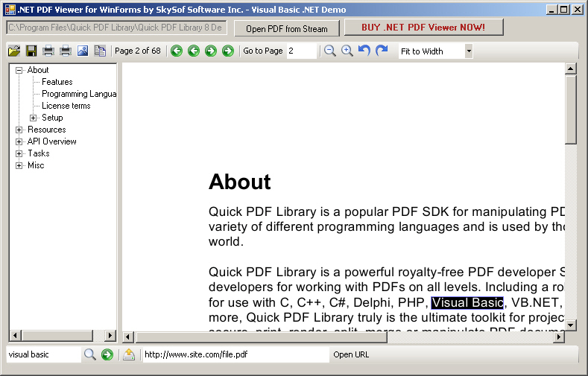
Task: Expand the Misc tree node
Action: 19,166
